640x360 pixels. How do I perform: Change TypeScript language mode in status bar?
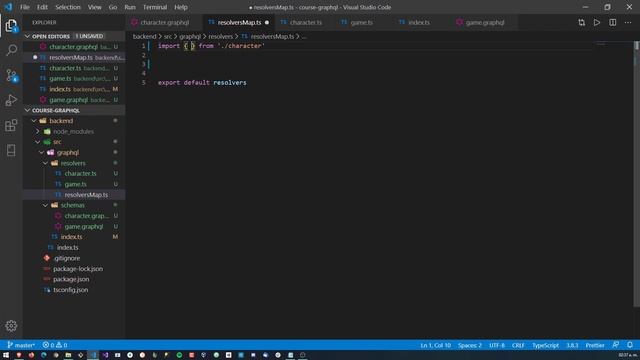[545, 345]
